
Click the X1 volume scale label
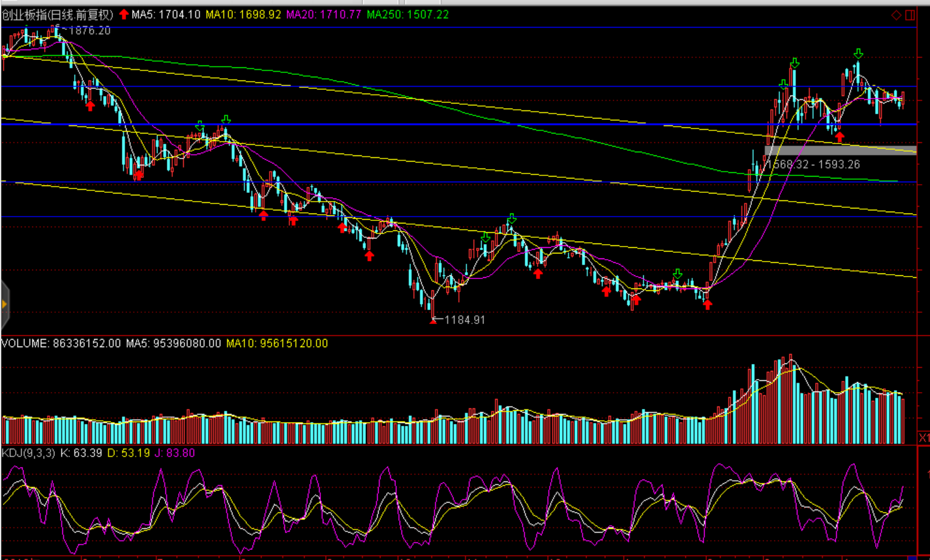tap(923, 438)
